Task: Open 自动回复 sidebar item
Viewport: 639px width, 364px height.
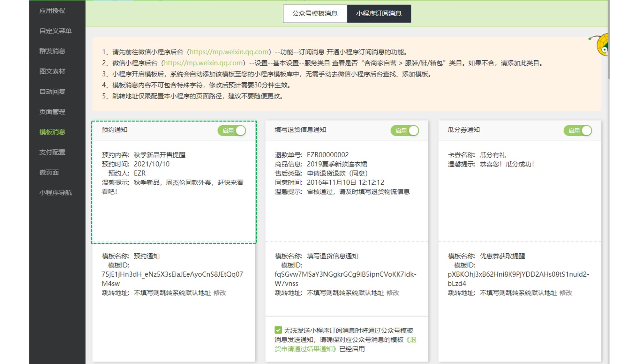Action: (x=52, y=92)
